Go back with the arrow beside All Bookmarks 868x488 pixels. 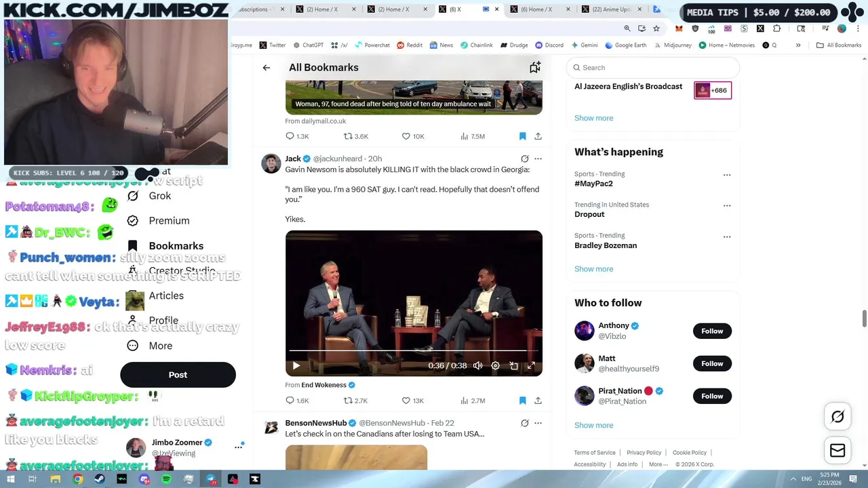(267, 67)
